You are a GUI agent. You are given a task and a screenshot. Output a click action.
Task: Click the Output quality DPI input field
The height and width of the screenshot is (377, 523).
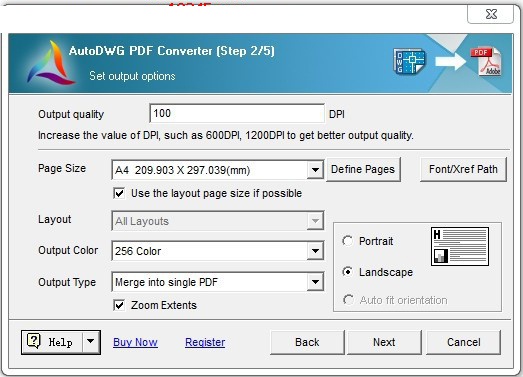237,113
